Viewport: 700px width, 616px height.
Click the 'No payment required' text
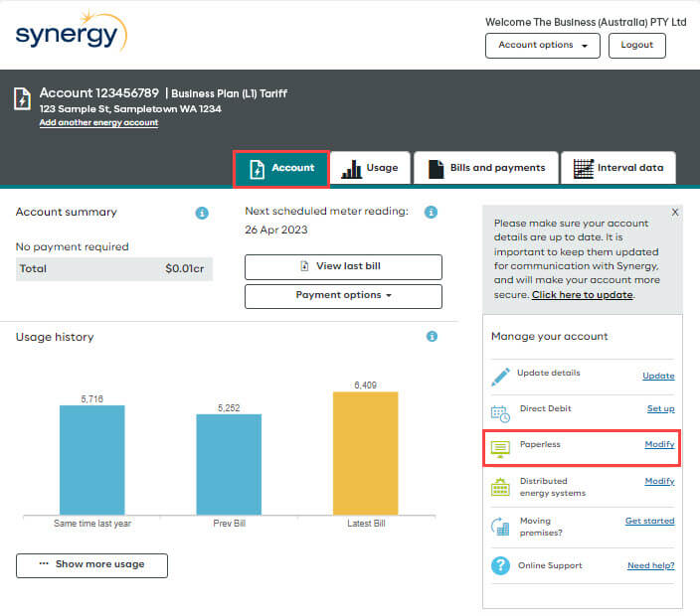(x=72, y=246)
